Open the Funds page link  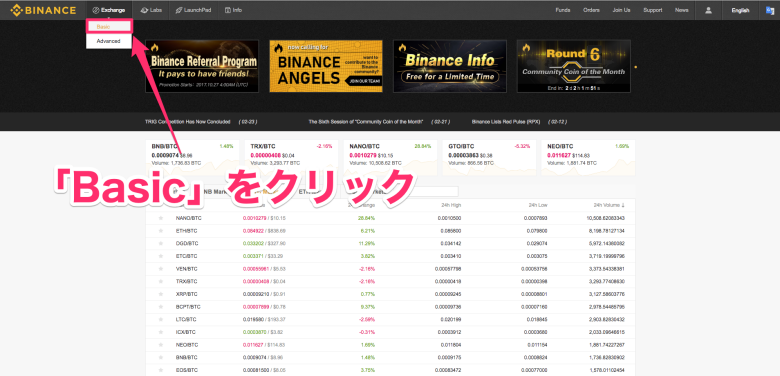563,10
